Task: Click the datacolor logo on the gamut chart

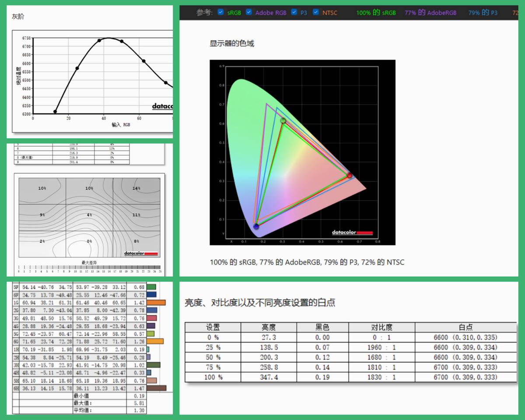Action: [x=352, y=233]
